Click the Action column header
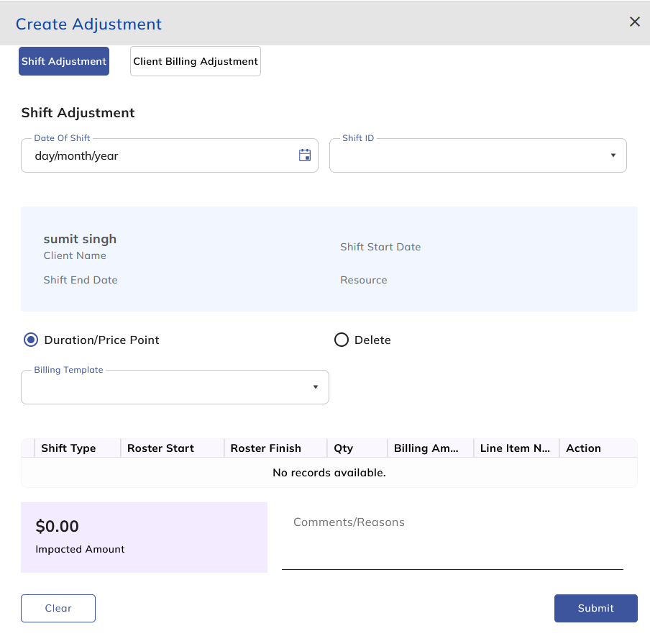 pos(583,448)
